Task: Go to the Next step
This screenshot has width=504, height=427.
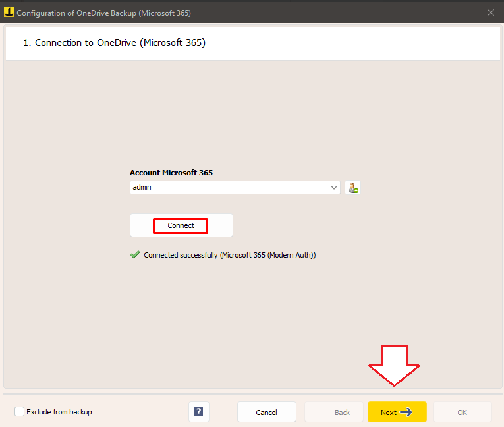Action: click(x=397, y=412)
